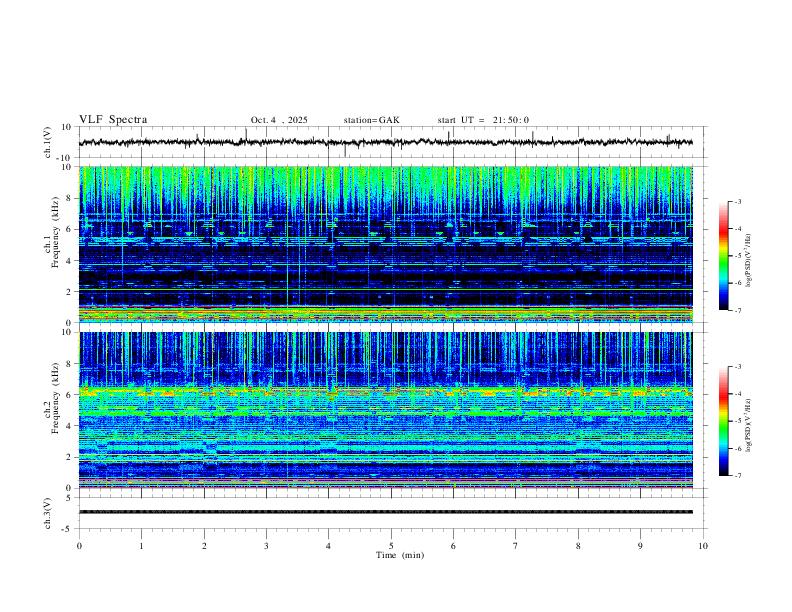Click time axis tick label "5"
792x612 pixels.
coord(391,546)
